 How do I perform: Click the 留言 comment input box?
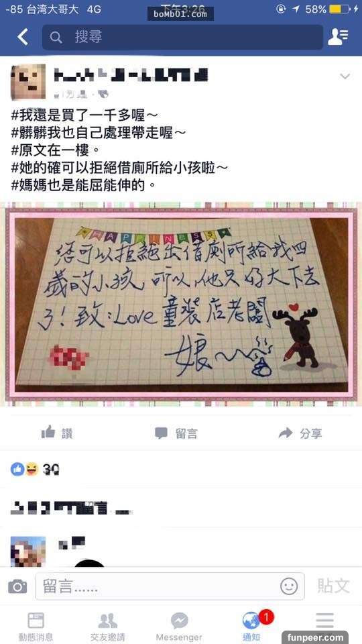click(170, 586)
